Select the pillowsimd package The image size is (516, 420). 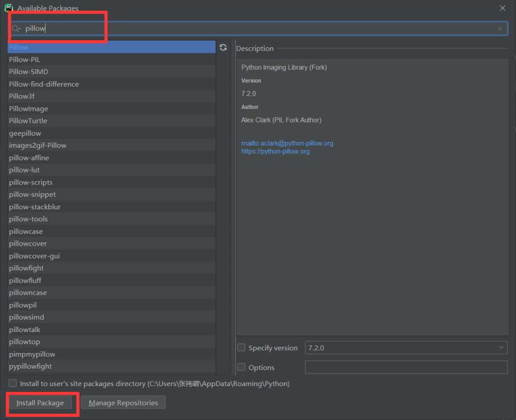111,317
